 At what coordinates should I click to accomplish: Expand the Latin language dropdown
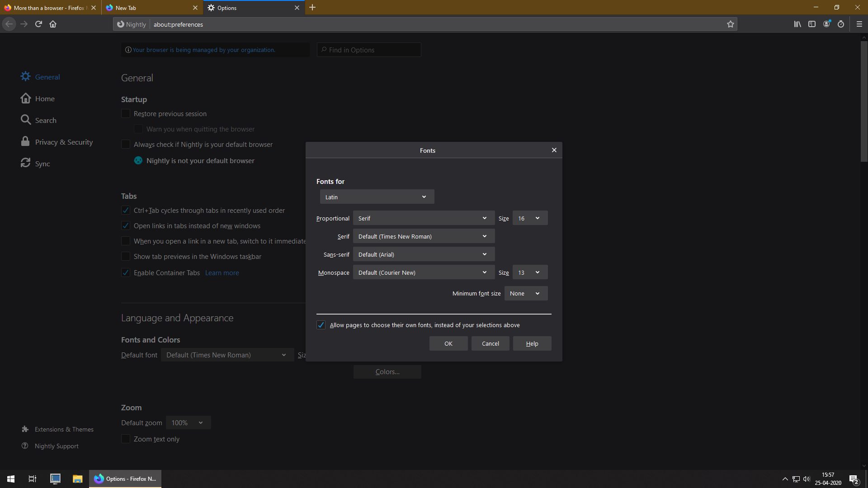tap(377, 197)
